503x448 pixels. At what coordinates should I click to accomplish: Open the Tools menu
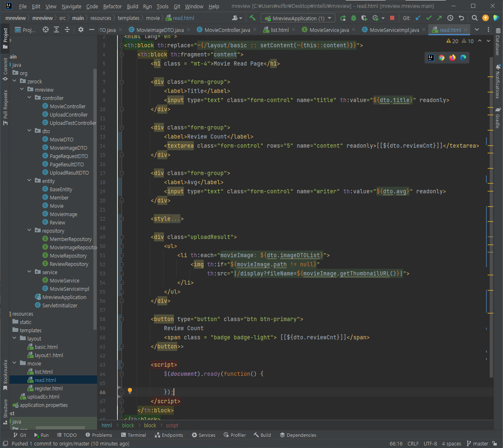point(163,6)
